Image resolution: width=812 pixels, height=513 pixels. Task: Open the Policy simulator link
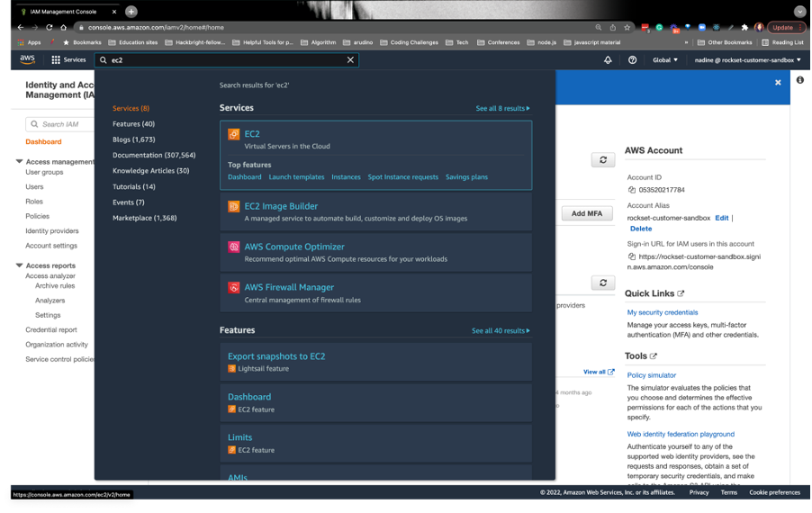(652, 374)
